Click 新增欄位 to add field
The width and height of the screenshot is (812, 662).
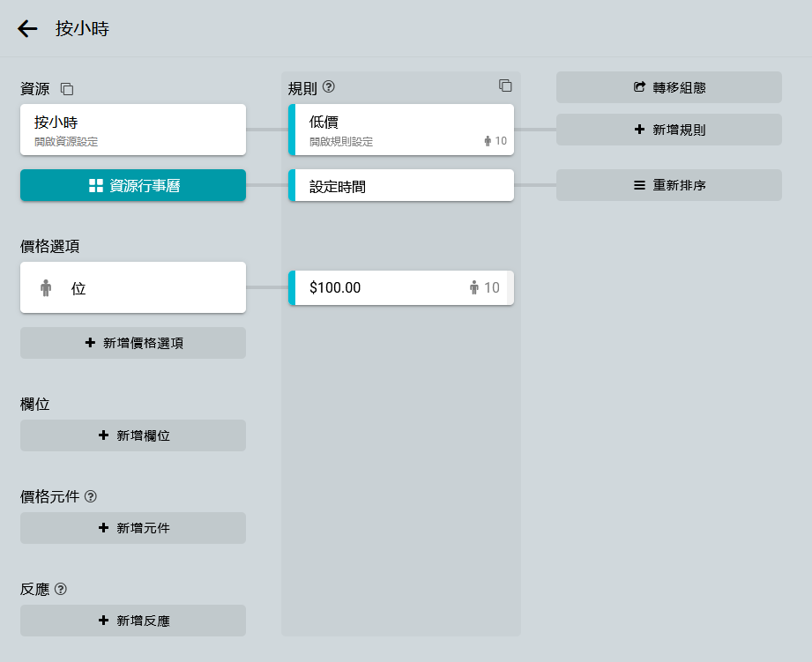pyautogui.click(x=133, y=435)
